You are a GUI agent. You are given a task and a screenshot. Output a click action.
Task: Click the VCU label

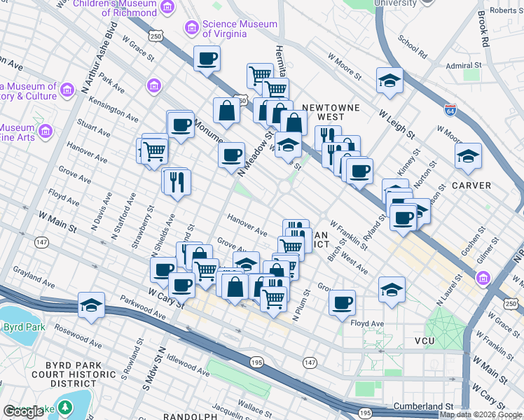pos(425,341)
